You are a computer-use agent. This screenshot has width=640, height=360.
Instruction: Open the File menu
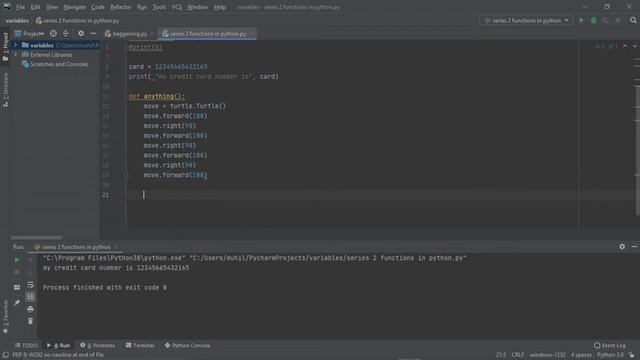pos(20,7)
